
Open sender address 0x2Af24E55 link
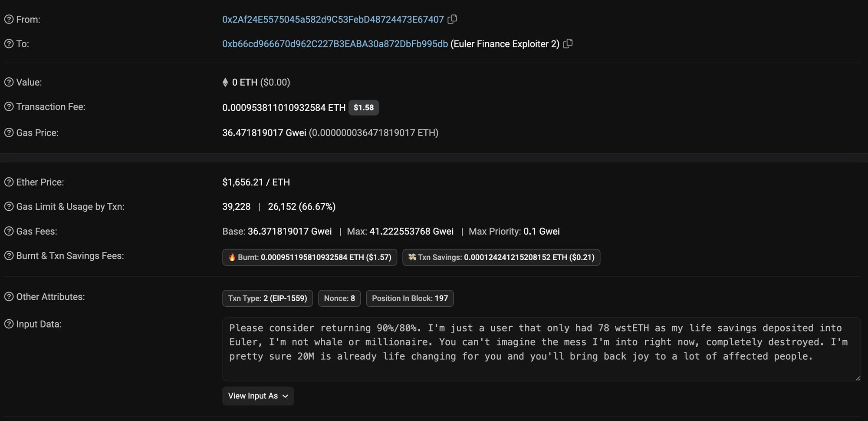(333, 20)
